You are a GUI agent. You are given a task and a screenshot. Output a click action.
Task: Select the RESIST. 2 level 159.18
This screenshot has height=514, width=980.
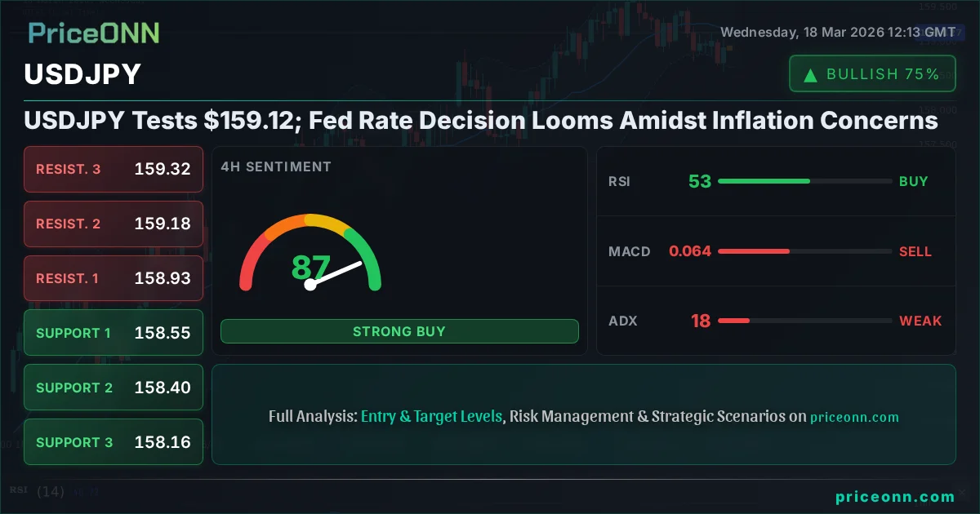coord(114,224)
